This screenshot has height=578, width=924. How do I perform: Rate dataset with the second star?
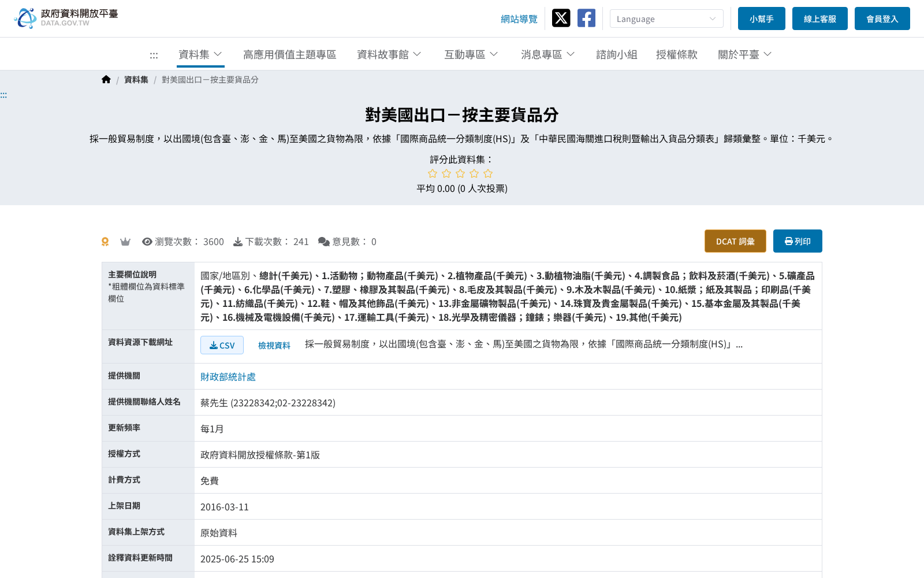tap(446, 173)
